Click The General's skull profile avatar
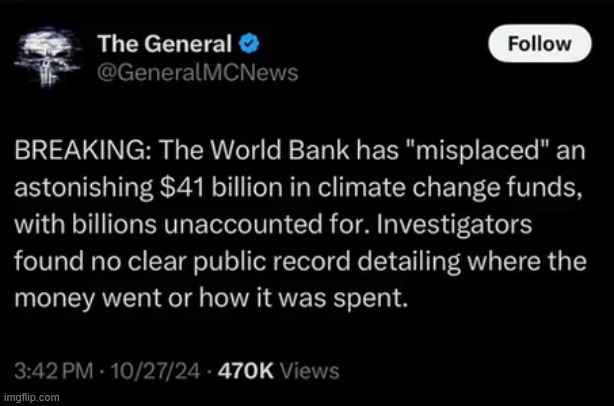Screen dimensions: 614x406 pos(50,57)
